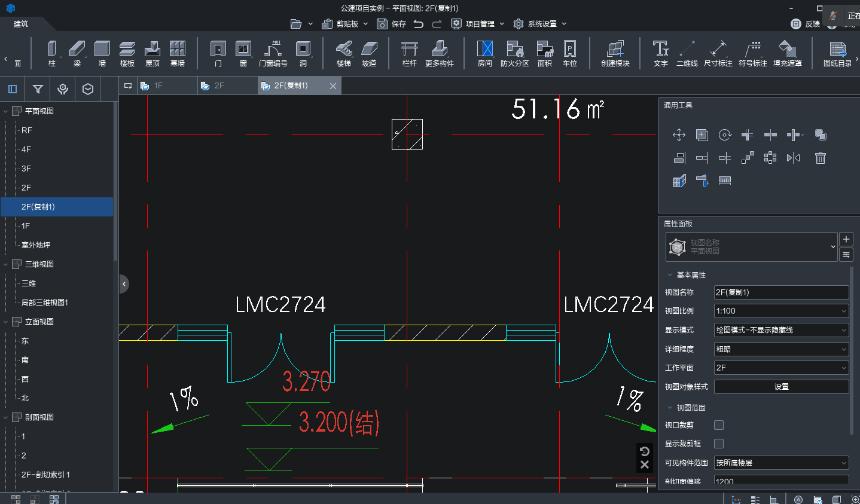
Task: Open the Drawing list (图纸目录)
Action: [x=837, y=53]
